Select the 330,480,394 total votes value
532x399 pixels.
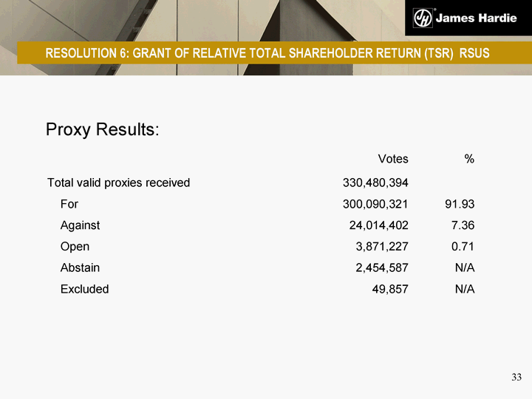tap(375, 183)
